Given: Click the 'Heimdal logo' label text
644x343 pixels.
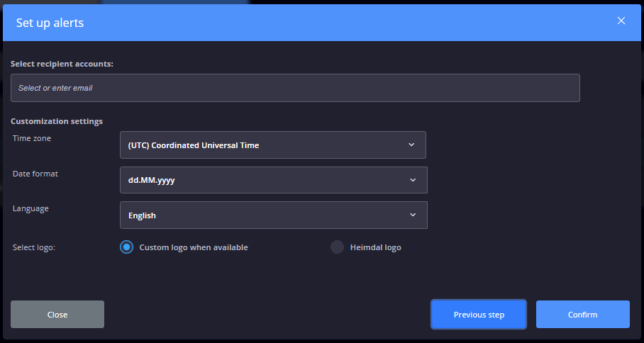Looking at the screenshot, I should click(375, 247).
